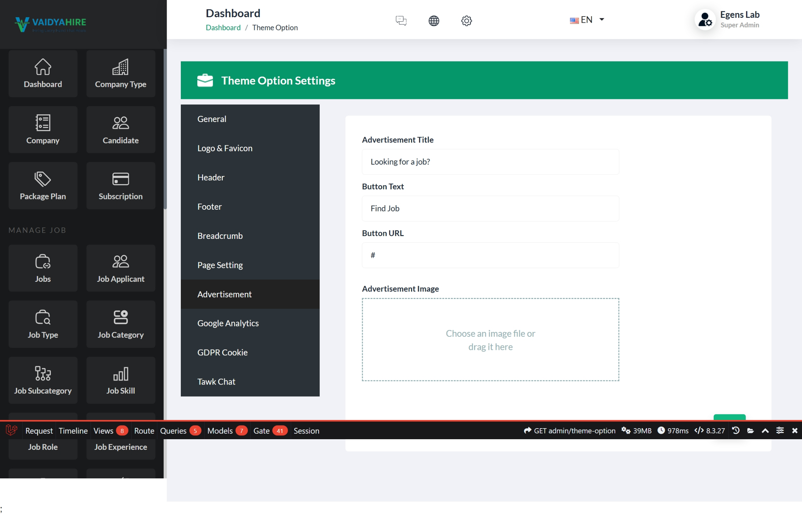Open Job Skill sidebar tile

point(120,380)
